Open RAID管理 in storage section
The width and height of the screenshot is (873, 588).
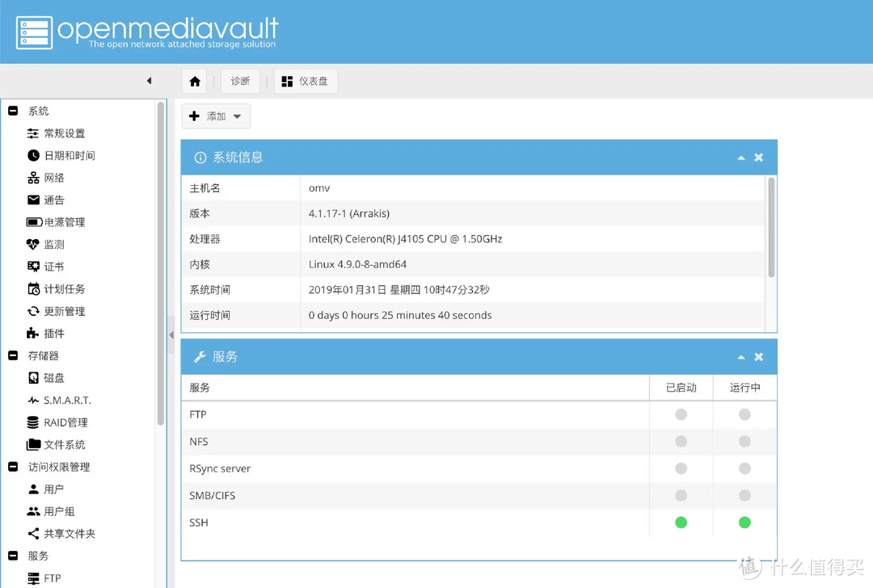65,422
